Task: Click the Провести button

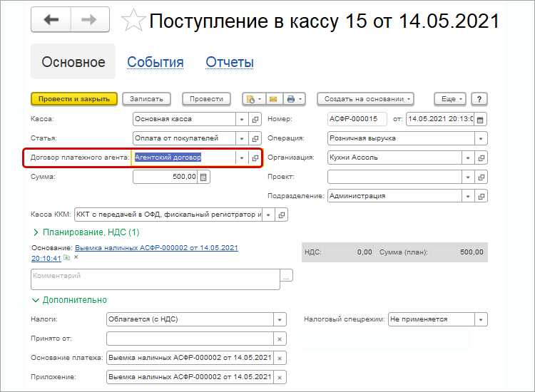Action: pyautogui.click(x=206, y=99)
